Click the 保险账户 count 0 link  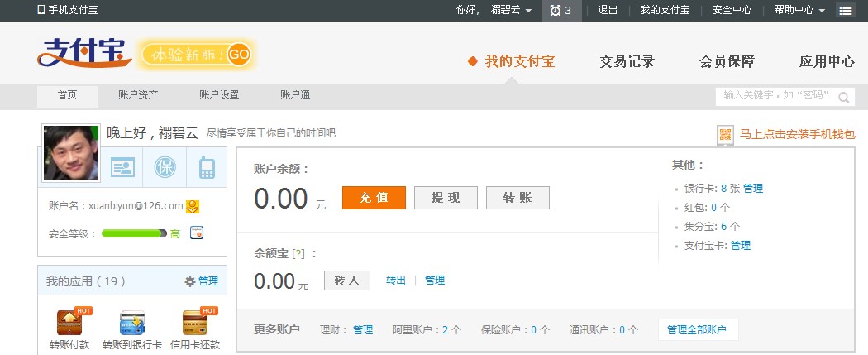(534, 330)
